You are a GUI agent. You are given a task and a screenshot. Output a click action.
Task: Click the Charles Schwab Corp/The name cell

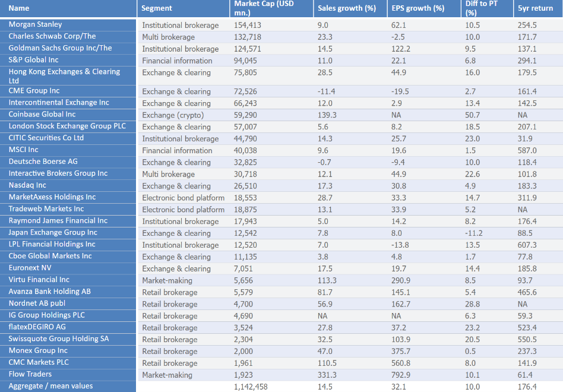point(52,36)
